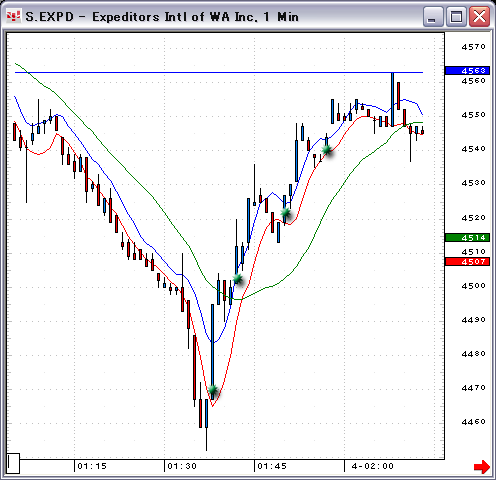Select the red 4507 price label
This screenshot has width=496, height=480.
coord(467,261)
